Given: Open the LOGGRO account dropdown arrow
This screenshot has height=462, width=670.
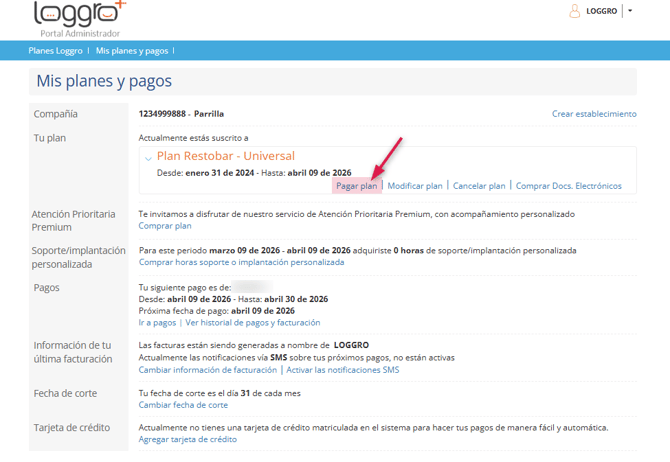Looking at the screenshot, I should point(630,11).
